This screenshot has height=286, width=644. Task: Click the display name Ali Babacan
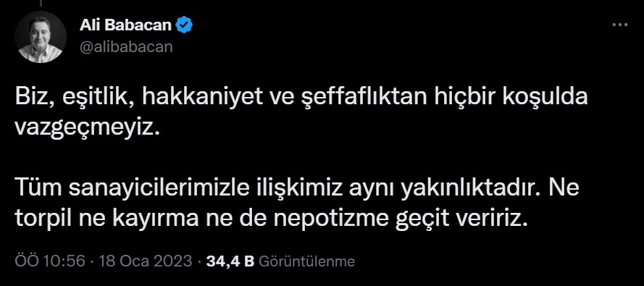tap(125, 25)
